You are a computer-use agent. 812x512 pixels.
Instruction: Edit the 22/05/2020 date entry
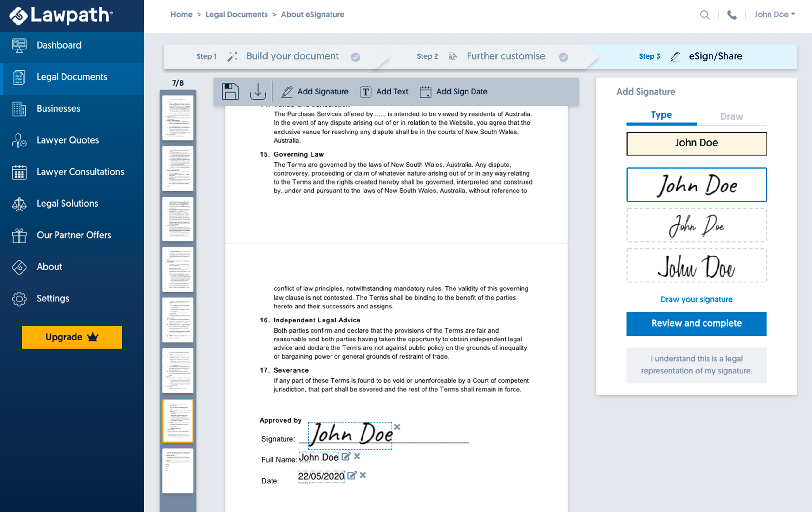(x=352, y=475)
